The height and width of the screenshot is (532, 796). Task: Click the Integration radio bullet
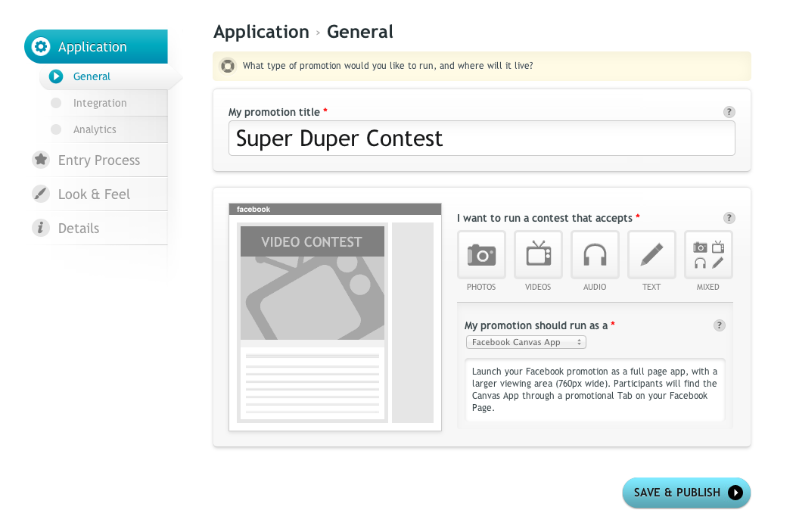pos(56,103)
